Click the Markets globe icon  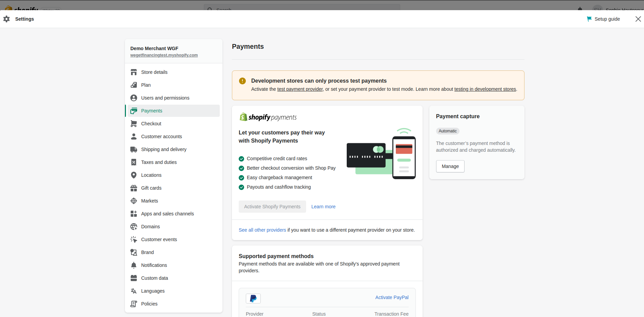click(134, 201)
